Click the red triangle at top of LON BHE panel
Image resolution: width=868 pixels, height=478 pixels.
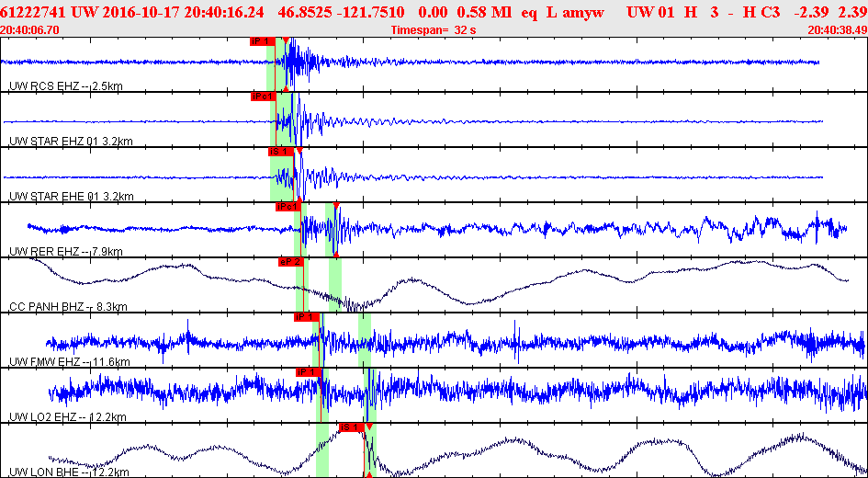(368, 427)
